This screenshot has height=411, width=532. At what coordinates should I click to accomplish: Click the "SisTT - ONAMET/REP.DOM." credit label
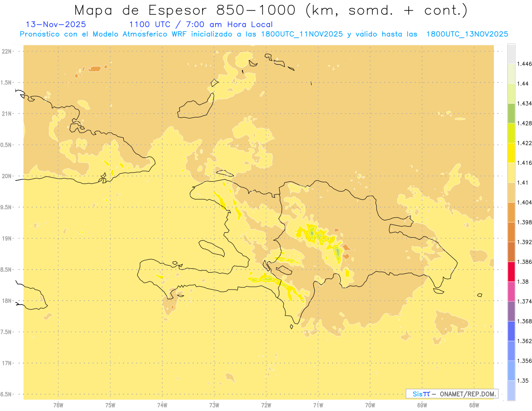tap(452, 394)
